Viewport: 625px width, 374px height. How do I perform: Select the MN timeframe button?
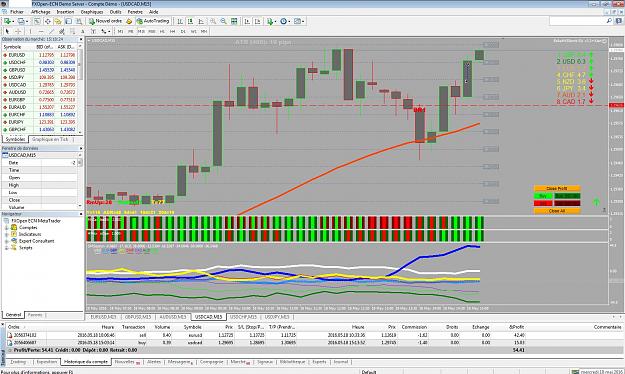(x=204, y=31)
